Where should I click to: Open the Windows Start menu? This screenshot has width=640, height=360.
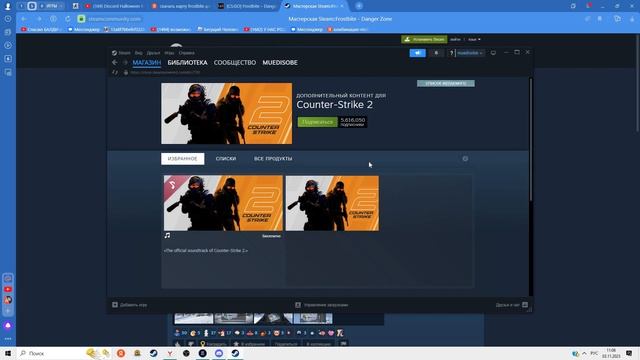click(7, 353)
